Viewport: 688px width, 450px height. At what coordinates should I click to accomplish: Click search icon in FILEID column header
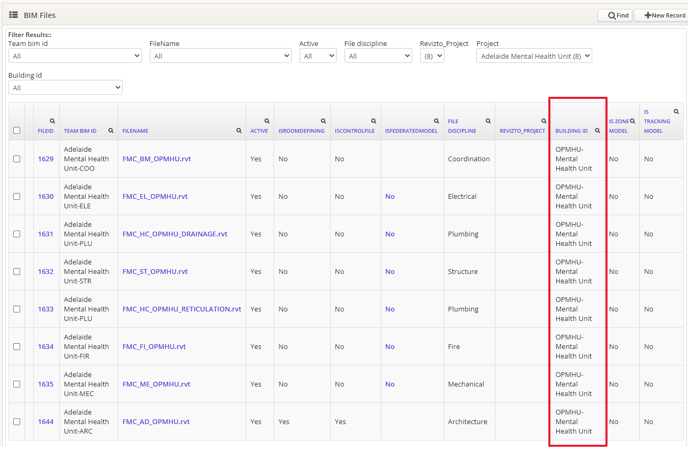(52, 121)
